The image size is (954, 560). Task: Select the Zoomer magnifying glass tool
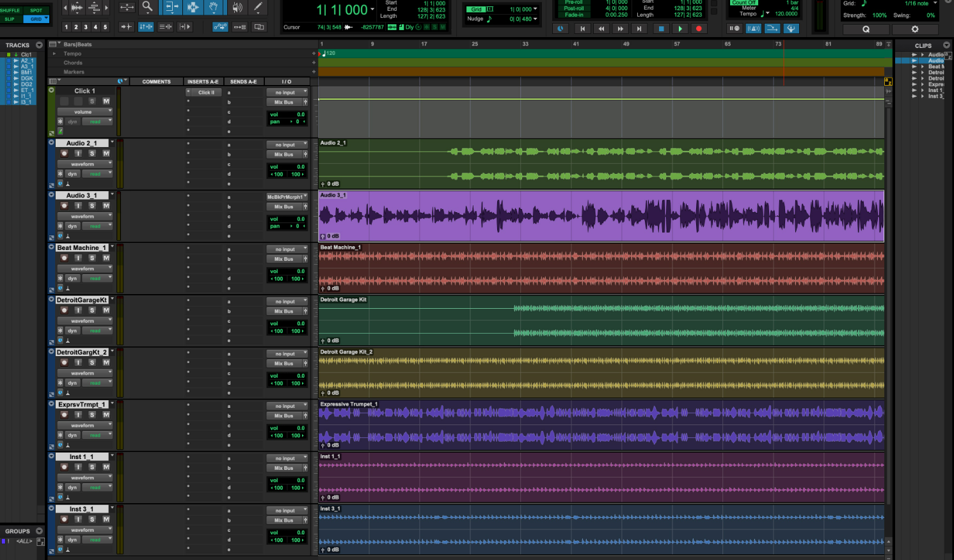(147, 7)
